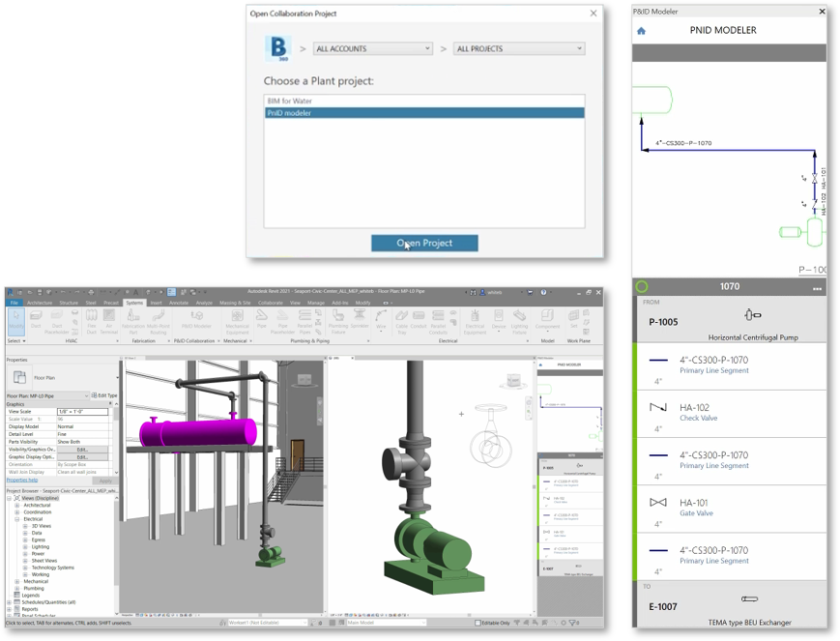Expand the Schedules/Quantities (all) node

[x=9, y=602]
